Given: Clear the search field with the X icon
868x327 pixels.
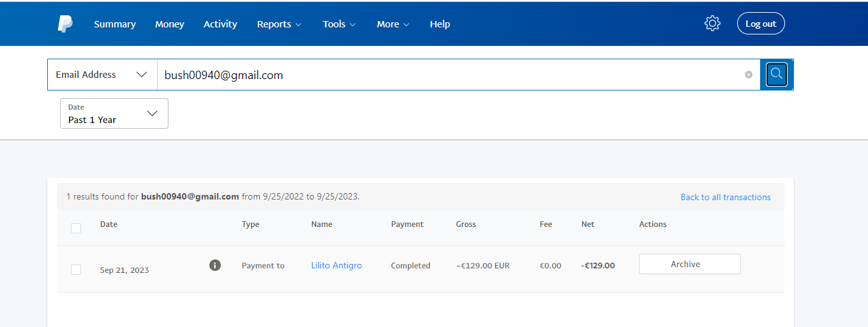Looking at the screenshot, I should point(749,75).
